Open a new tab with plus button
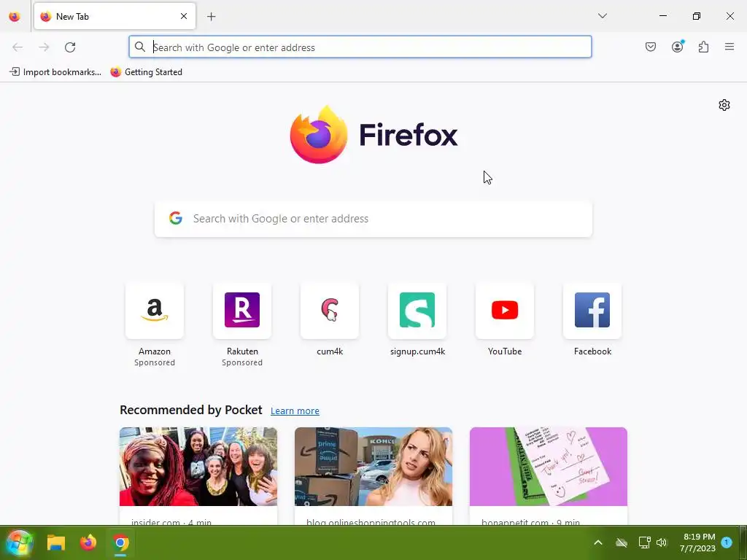 point(211,17)
